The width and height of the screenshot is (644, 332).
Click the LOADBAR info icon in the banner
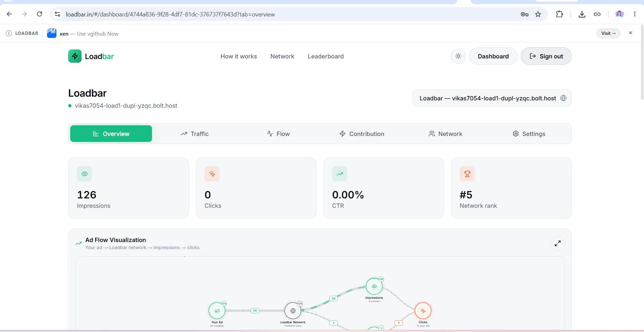[9, 33]
